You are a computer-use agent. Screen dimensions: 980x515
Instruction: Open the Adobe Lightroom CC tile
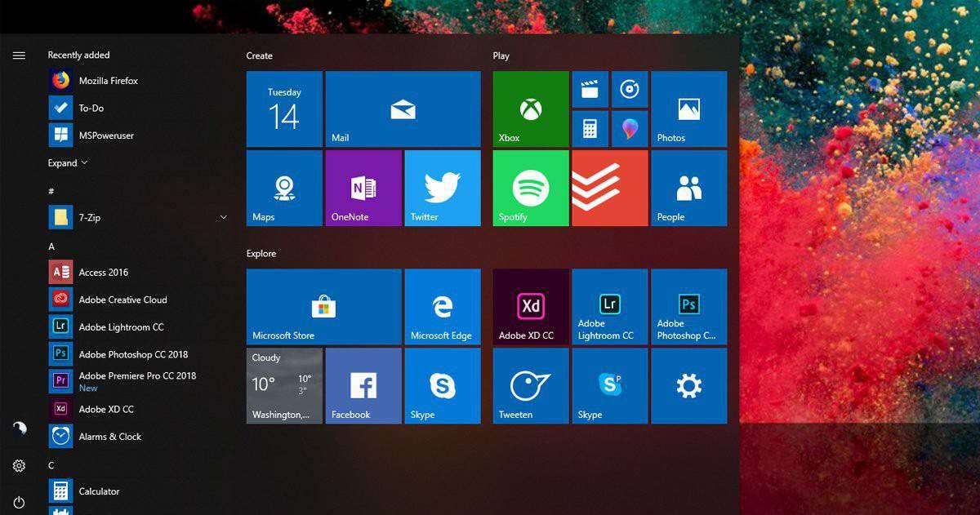[610, 307]
